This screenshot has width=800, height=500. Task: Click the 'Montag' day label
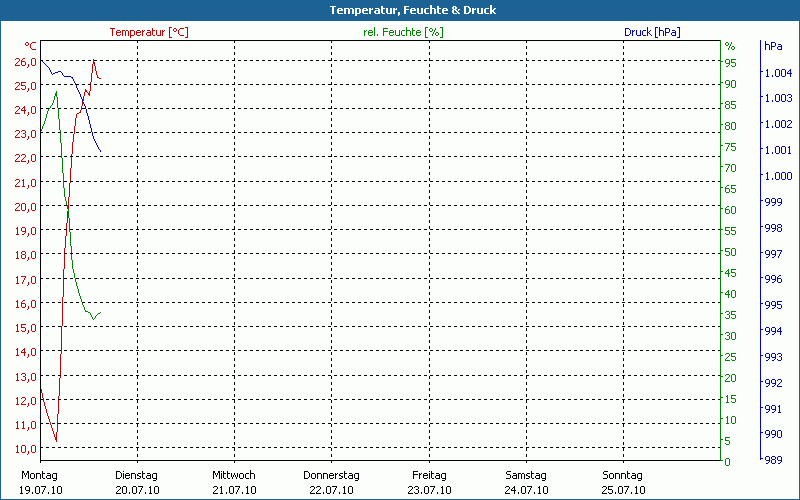[39, 476]
